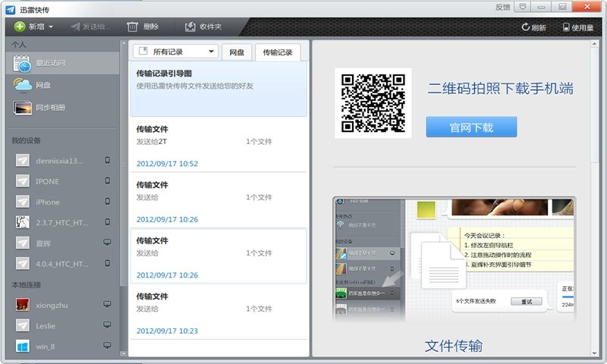The width and height of the screenshot is (607, 364).
Task: Open transfer dated 2012/09/17 10:23
Action: click(x=219, y=312)
